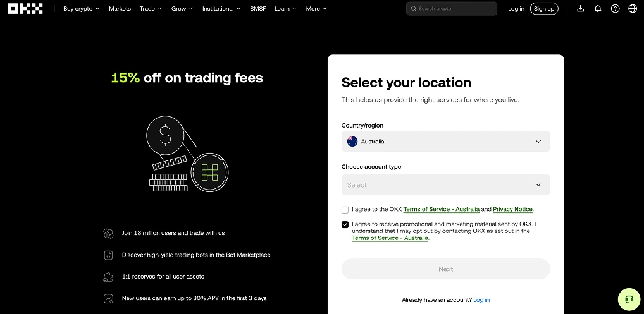Viewport: 644px width, 314px height.
Task: Open the support chat headset icon
Action: pyautogui.click(x=629, y=299)
